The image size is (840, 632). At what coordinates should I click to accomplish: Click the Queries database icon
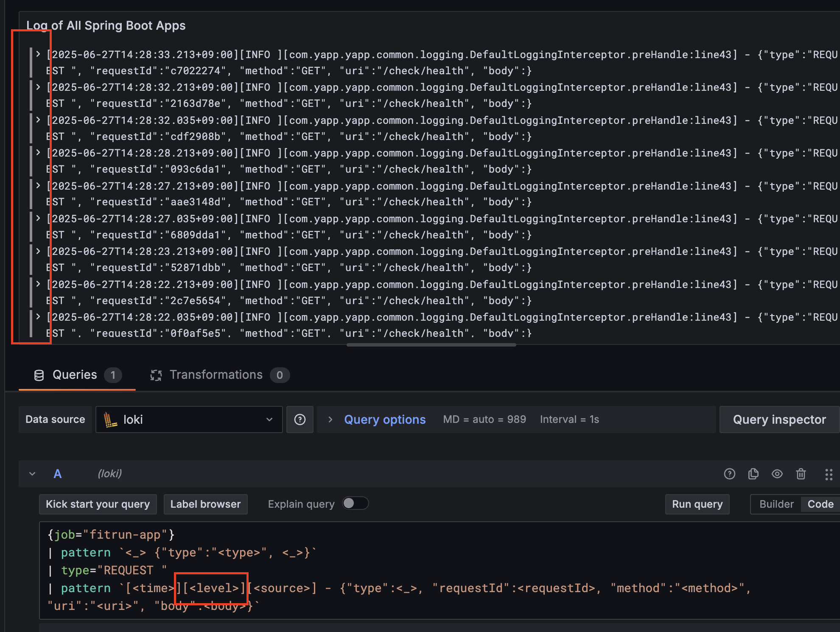tap(39, 375)
